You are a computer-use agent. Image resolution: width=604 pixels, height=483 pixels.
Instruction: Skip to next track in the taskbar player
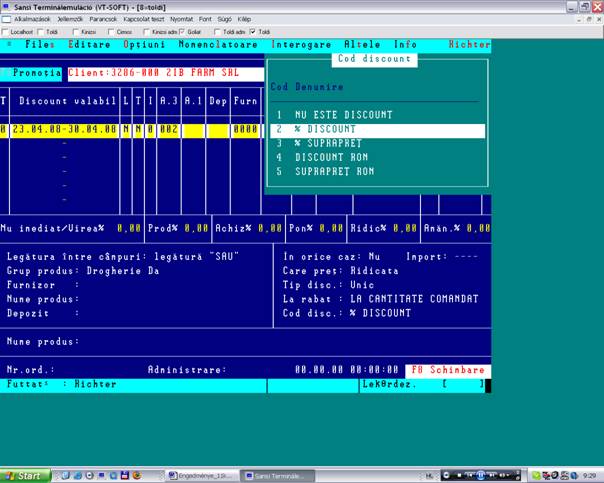[492, 476]
